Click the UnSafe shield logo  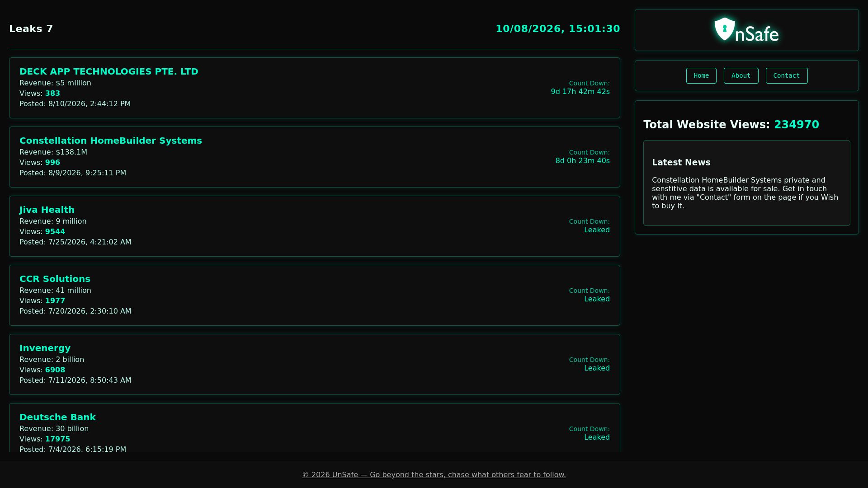click(746, 30)
